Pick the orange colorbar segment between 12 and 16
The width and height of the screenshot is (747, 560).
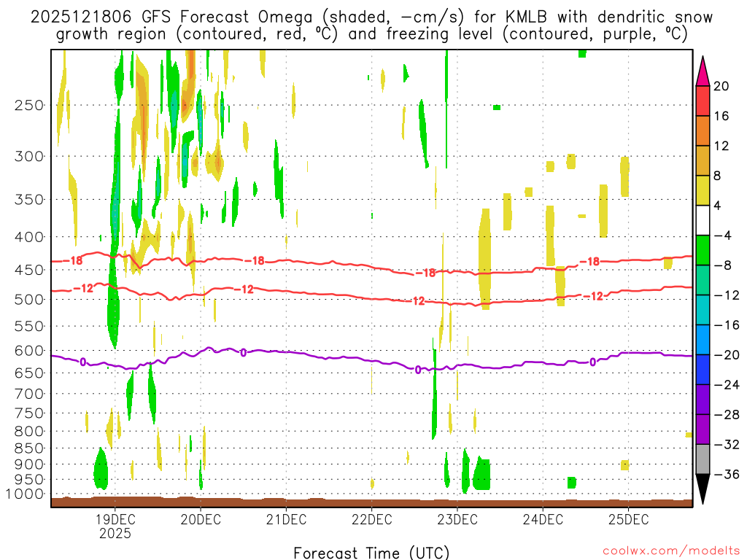click(703, 131)
